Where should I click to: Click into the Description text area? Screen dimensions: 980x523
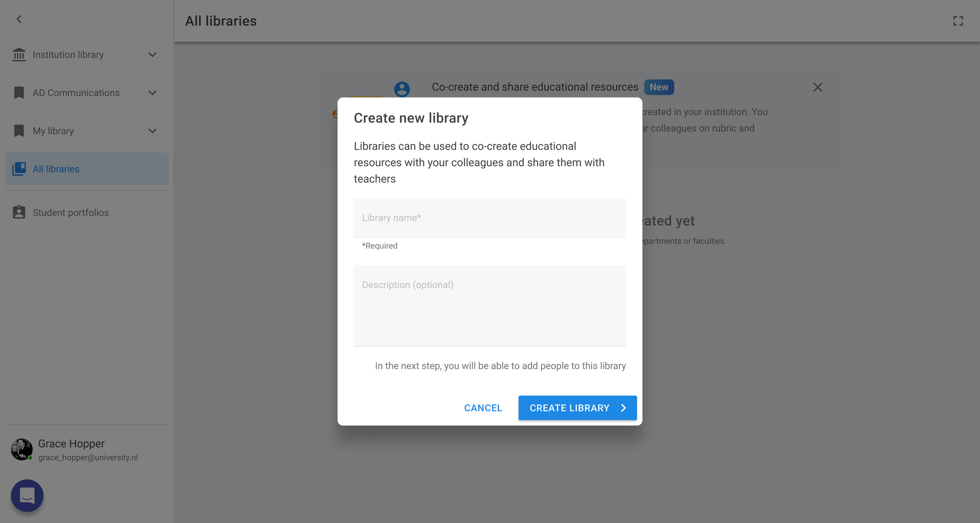[x=490, y=305]
